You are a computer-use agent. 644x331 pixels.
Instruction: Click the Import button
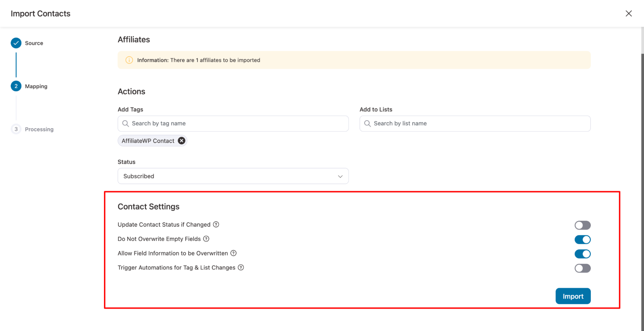coord(573,296)
